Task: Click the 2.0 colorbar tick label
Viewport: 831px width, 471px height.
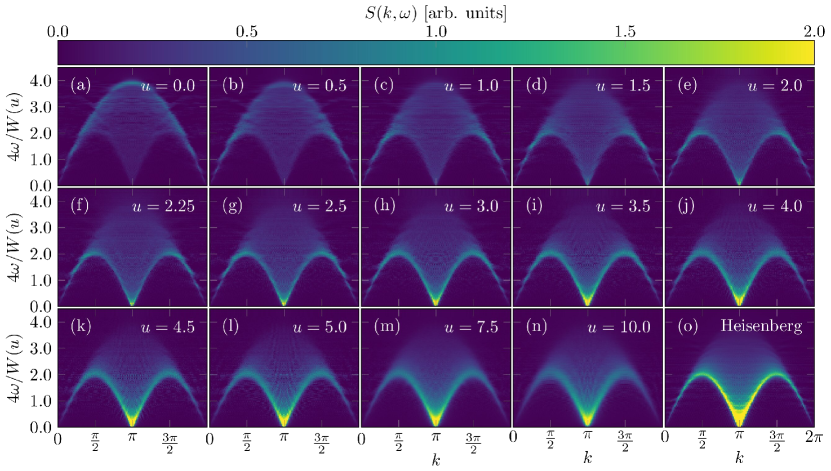Action: click(x=814, y=31)
